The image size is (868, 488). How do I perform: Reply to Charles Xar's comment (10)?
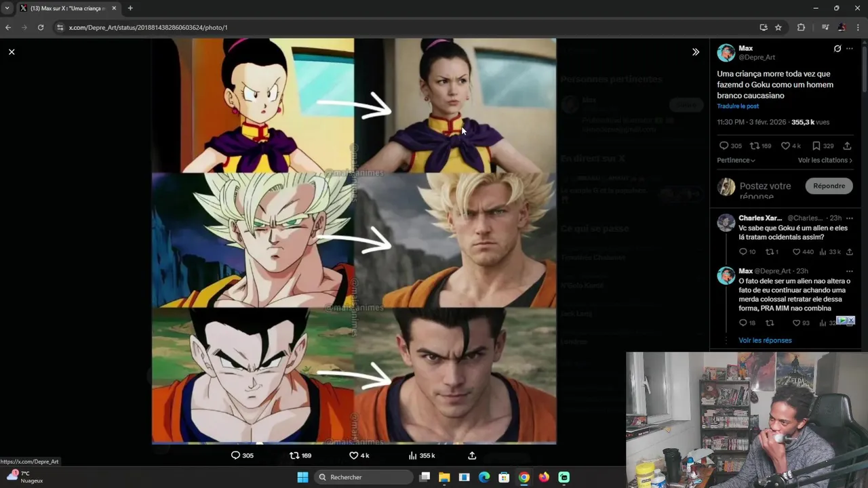[747, 252]
